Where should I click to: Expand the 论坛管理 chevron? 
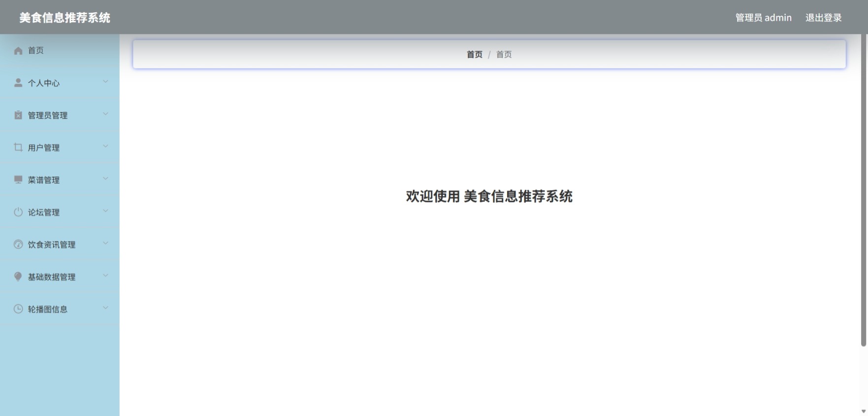105,211
